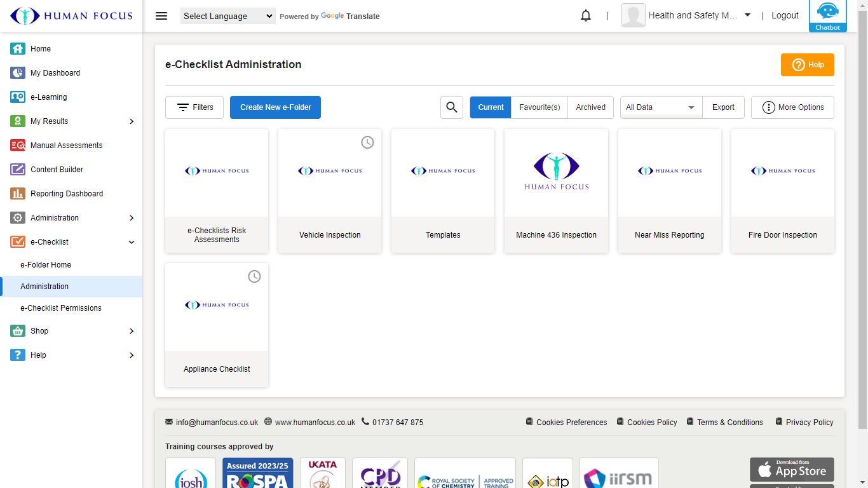Click the Create New e-Folder button

tap(275, 107)
